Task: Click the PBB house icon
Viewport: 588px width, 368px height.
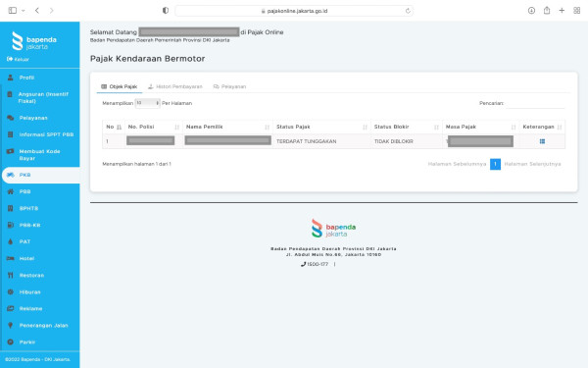Action: 10,191
